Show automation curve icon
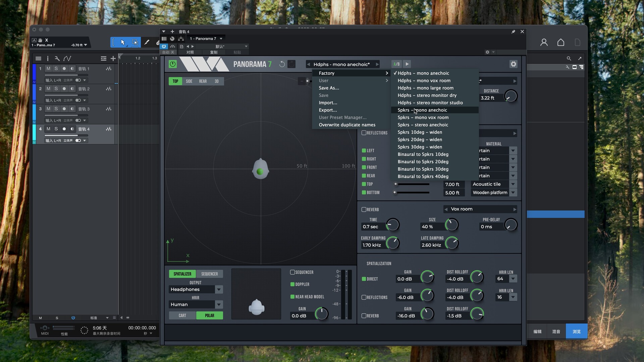 (67, 58)
